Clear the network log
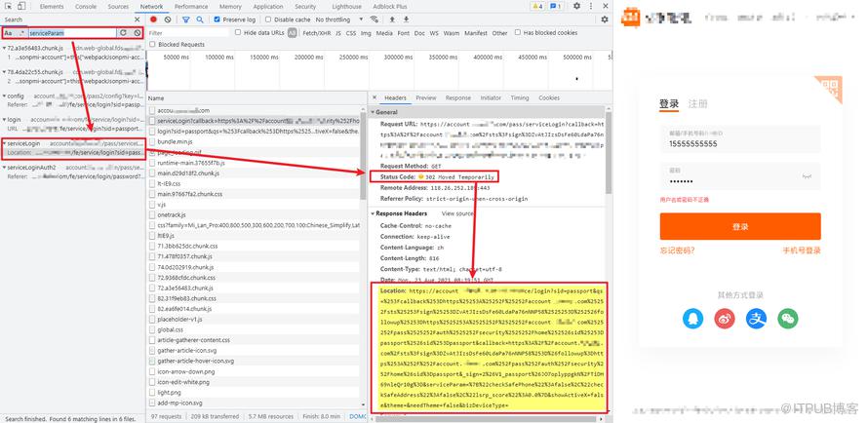 (x=168, y=19)
